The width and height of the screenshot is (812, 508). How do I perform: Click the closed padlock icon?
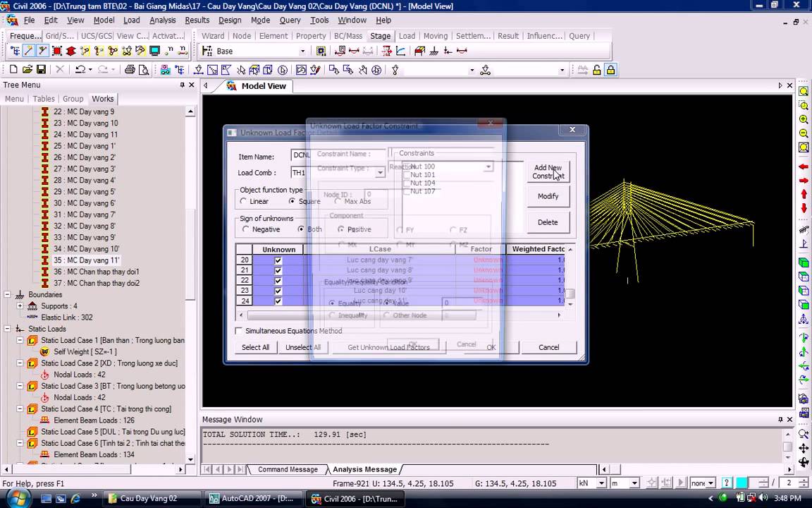coord(610,69)
